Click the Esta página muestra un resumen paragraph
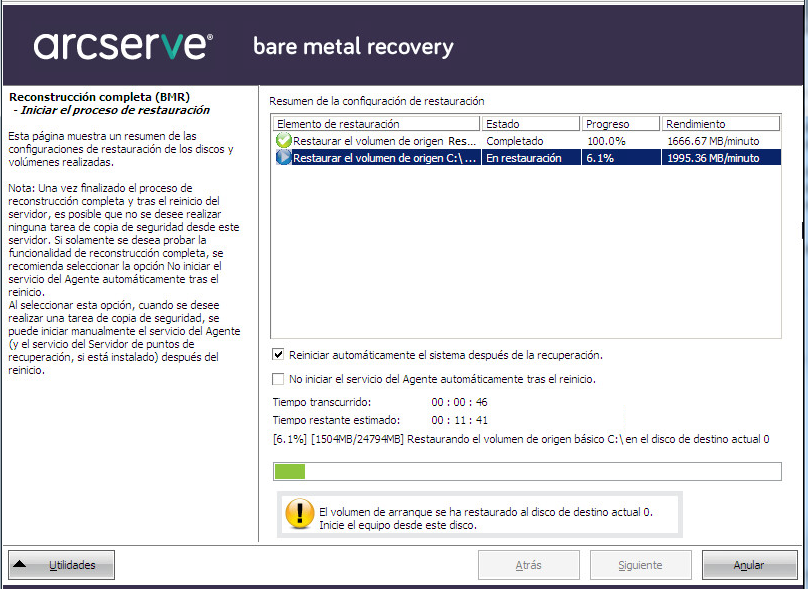 tap(121, 149)
